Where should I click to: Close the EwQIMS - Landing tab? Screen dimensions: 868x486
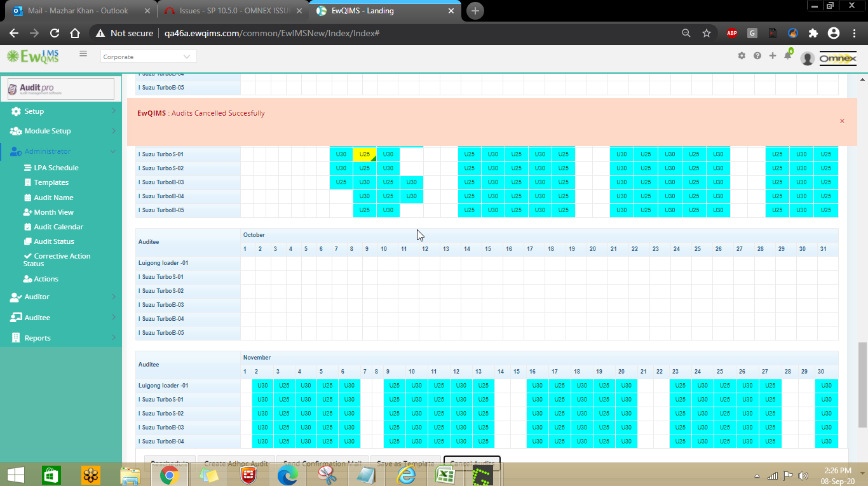click(452, 11)
